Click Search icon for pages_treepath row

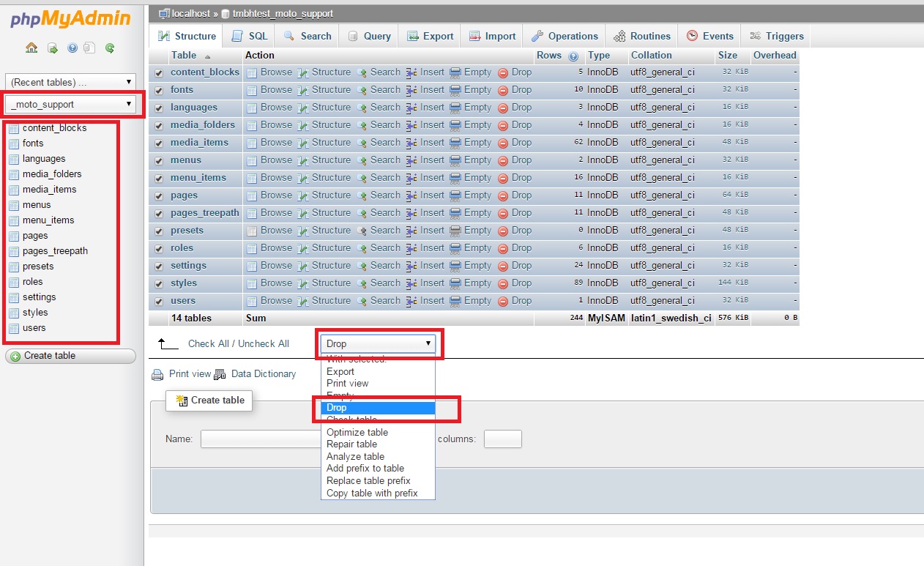click(x=362, y=213)
